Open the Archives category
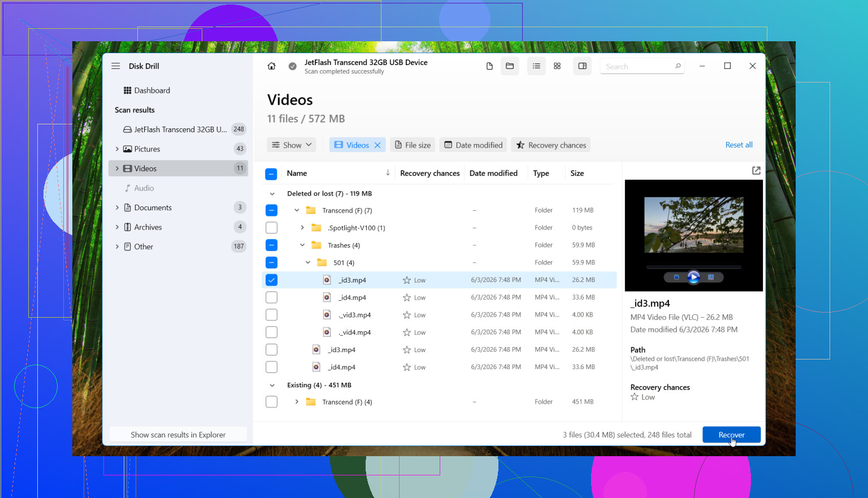The image size is (868, 498). click(x=178, y=227)
